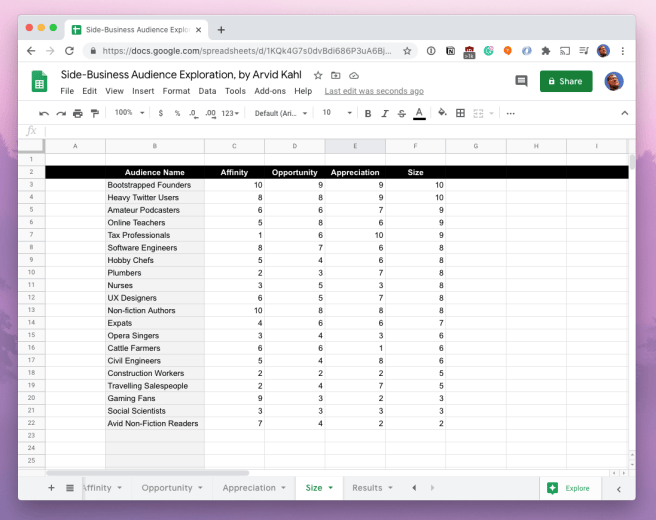
Task: Open the Appreciation tab dropdown arrow
Action: [283, 488]
